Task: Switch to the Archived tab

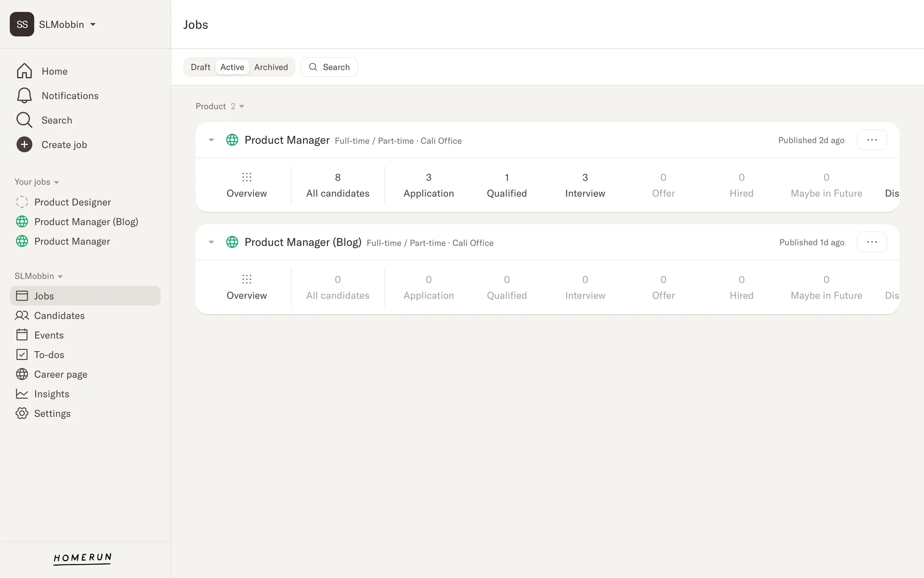Action: (x=271, y=67)
